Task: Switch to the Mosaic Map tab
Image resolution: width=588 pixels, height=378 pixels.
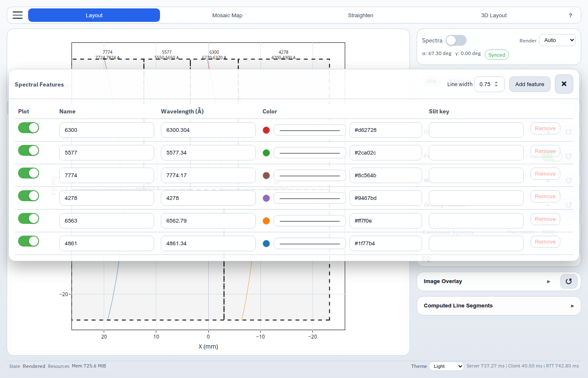Action: [227, 15]
